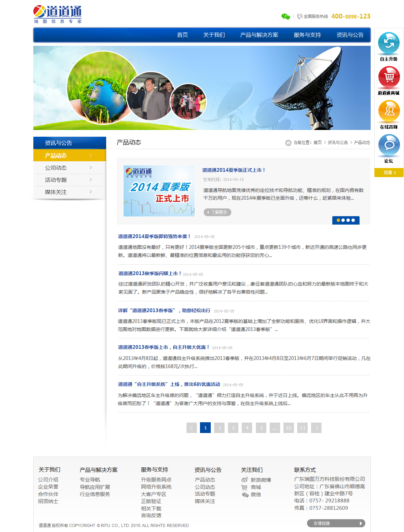Select the second carousel dot indicator

click(343, 220)
